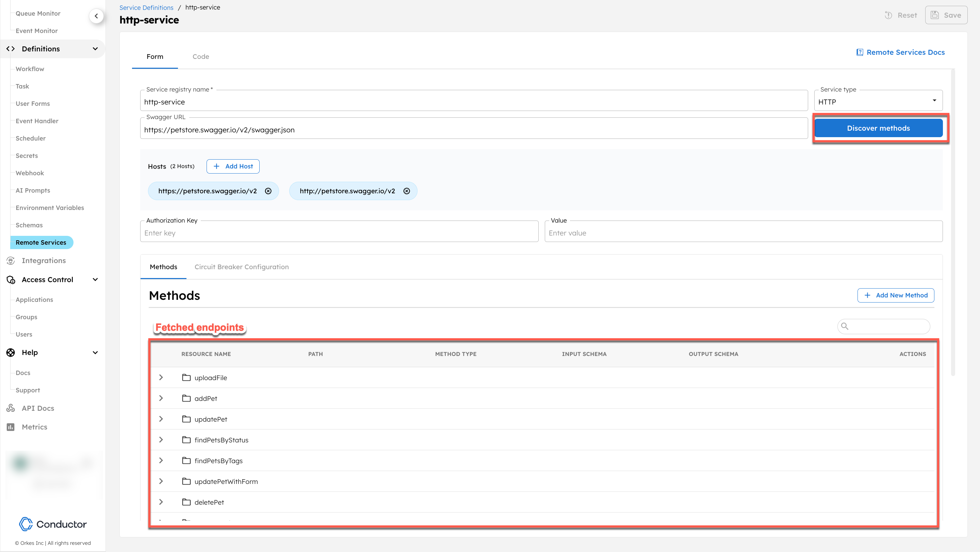Open API Docs via sidebar icon
This screenshot has height=552, width=980.
(x=10, y=408)
